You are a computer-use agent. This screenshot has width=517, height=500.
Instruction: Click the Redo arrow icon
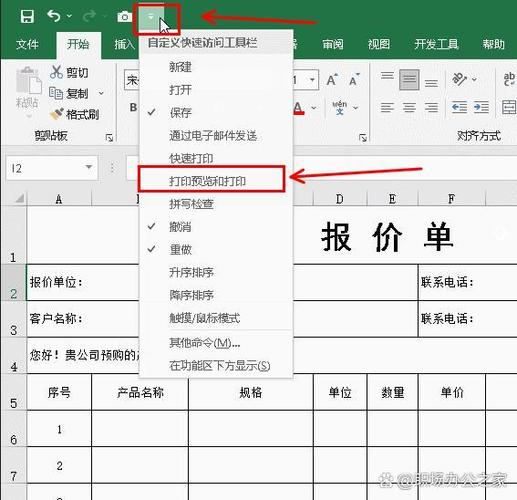(x=89, y=15)
